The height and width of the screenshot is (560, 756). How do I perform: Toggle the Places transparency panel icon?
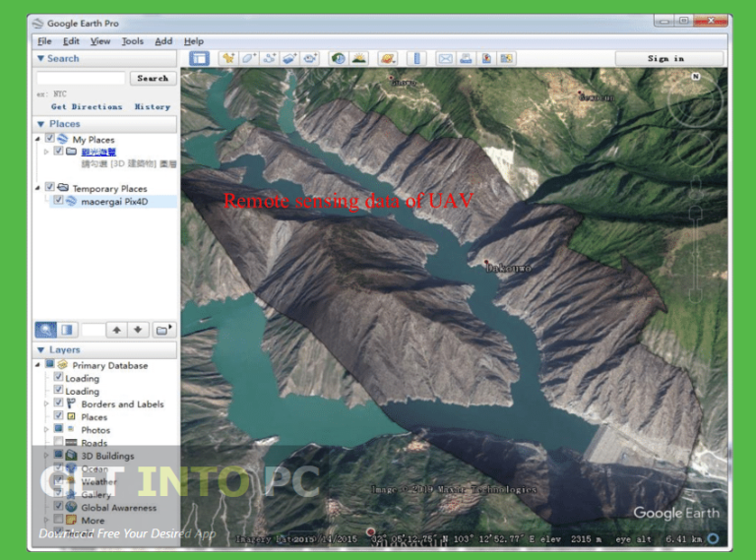67,330
